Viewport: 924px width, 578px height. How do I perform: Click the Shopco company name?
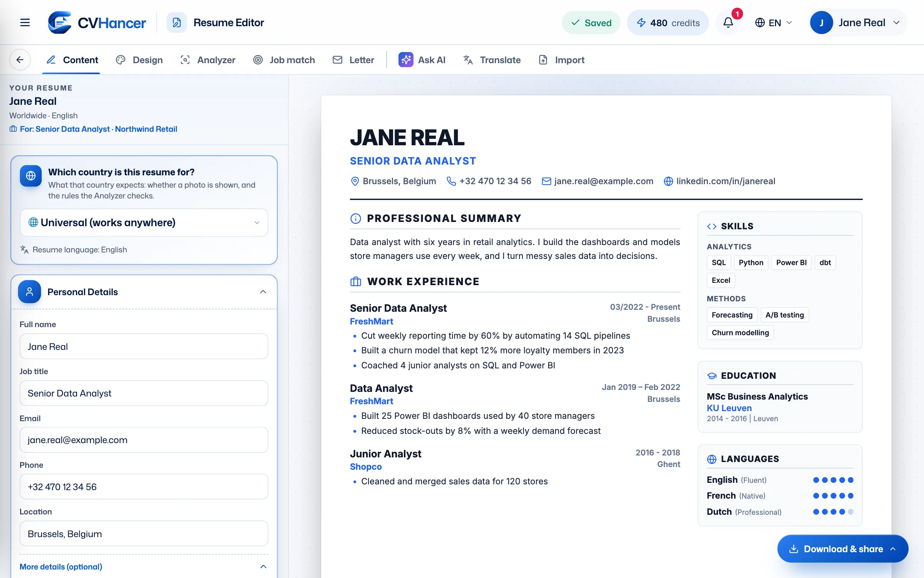coord(366,466)
